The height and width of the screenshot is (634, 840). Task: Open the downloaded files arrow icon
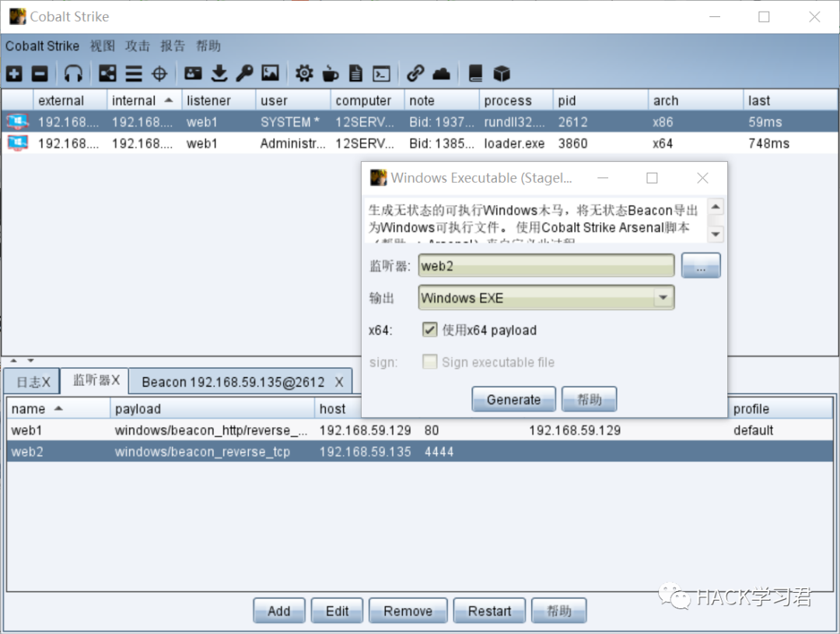tap(219, 73)
